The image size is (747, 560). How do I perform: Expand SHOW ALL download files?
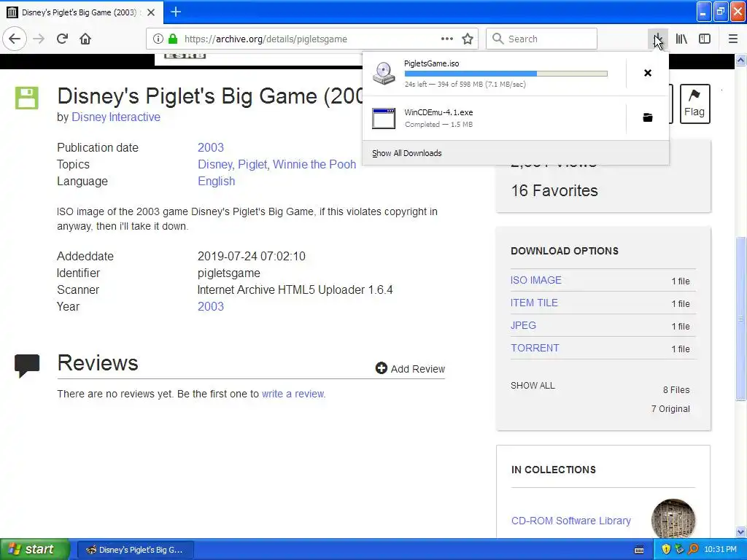[x=533, y=386]
